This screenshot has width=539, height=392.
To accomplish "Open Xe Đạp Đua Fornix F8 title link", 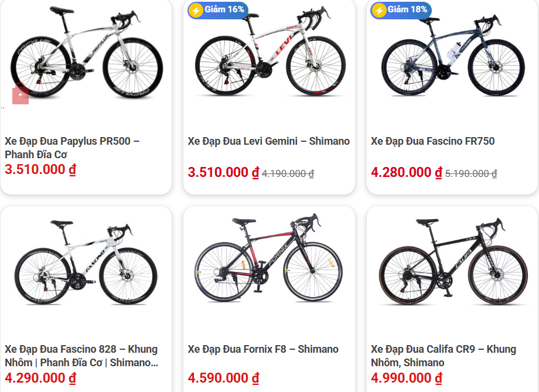I will coord(263,349).
